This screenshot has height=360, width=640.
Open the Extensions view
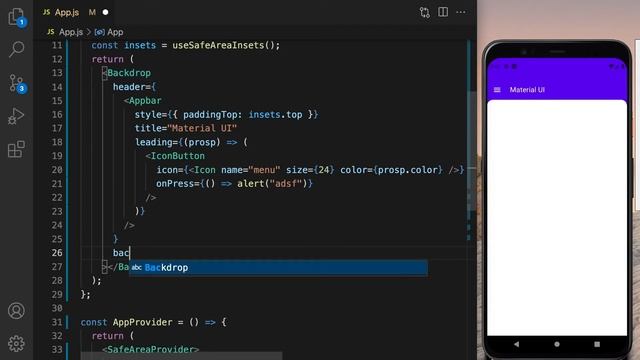tap(16, 149)
